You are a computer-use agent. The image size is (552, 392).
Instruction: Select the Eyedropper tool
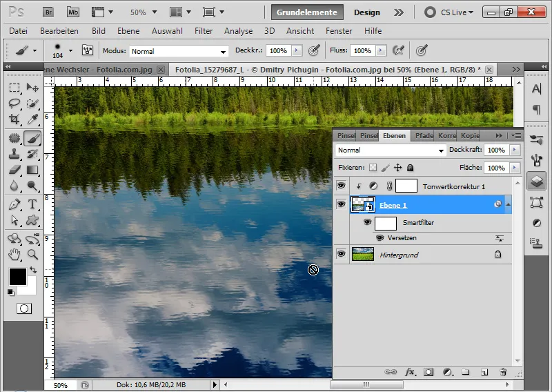(x=32, y=119)
